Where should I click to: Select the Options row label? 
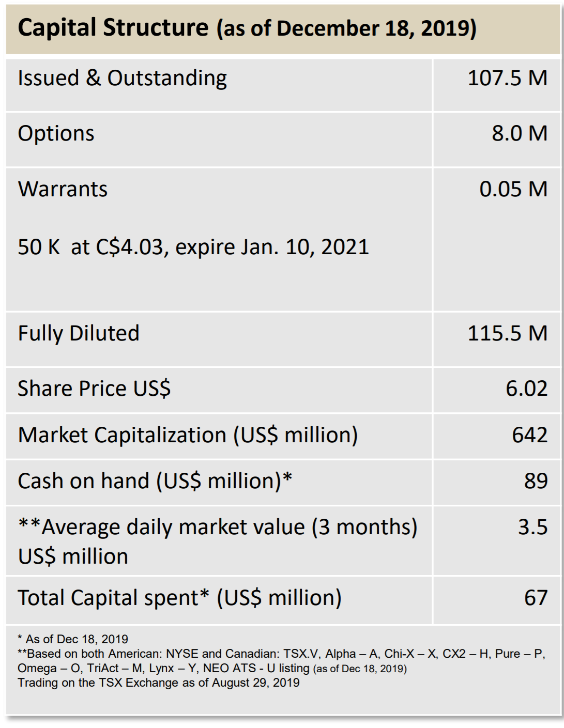click(x=56, y=134)
